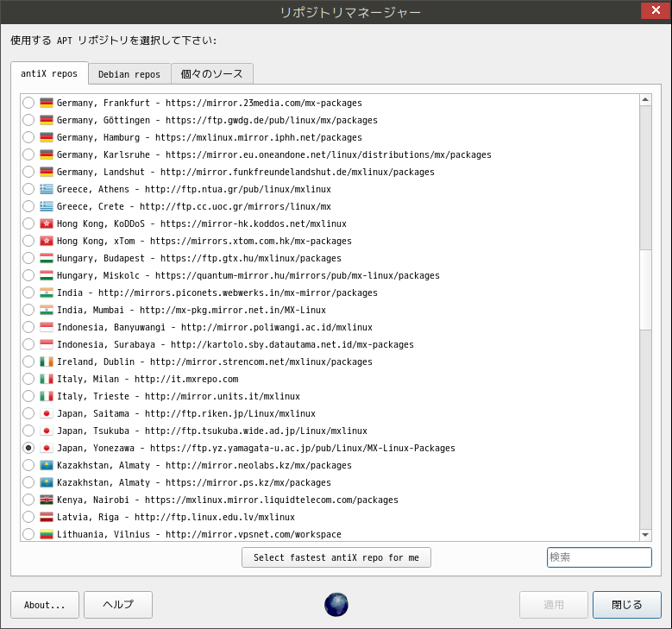672x629 pixels.
Task: Click the vertical scrollbar thumb
Action: tap(645, 289)
